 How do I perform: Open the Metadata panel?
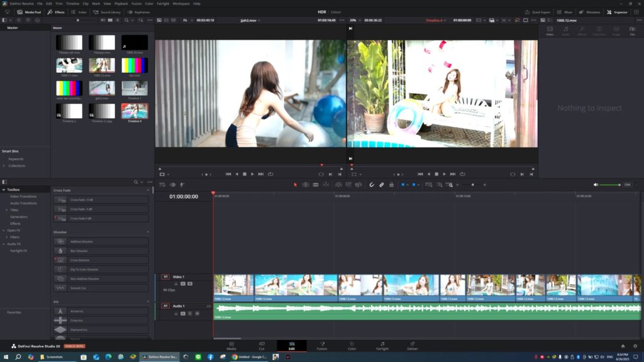coord(590,13)
